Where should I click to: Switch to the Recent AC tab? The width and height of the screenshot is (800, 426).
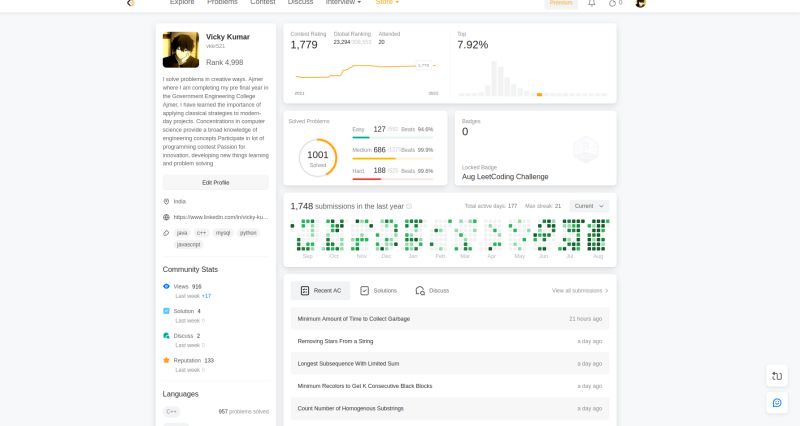(320, 290)
